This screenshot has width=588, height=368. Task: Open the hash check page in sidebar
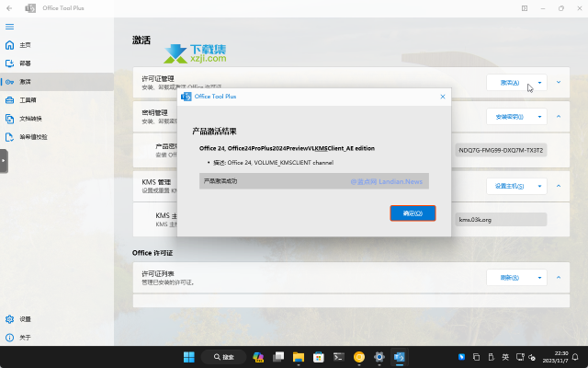(57, 137)
